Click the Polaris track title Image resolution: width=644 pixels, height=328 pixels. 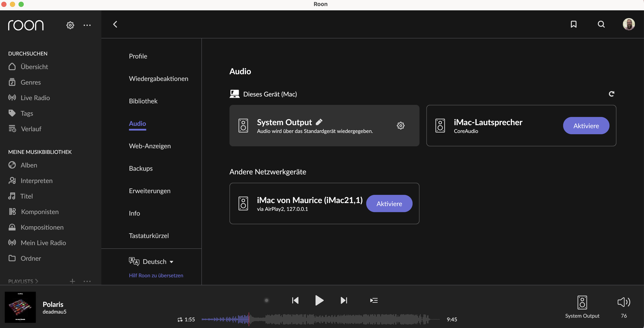(53, 304)
